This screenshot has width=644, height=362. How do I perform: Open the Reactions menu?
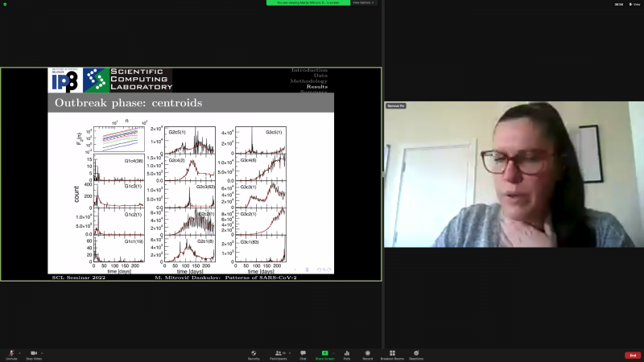click(x=416, y=355)
